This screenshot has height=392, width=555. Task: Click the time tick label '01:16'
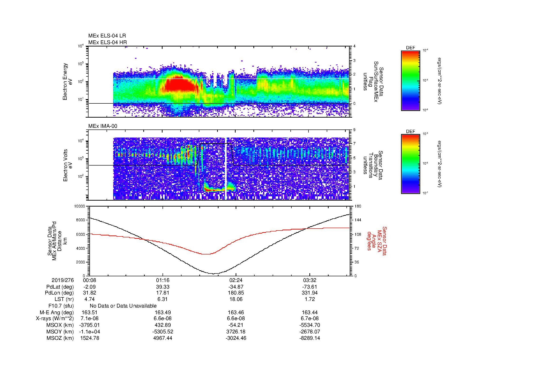163,280
